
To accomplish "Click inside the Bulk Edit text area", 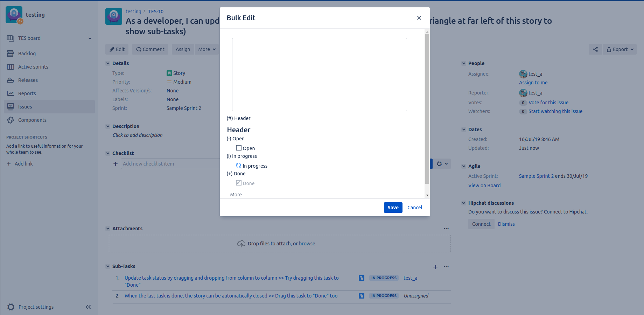I will tap(319, 74).
